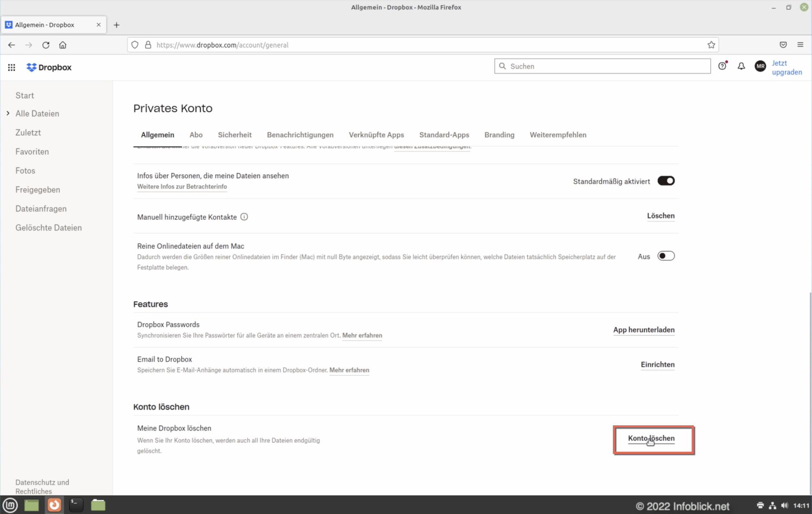
Task: Click App herunterladen for Dropbox Passwords
Action: click(x=644, y=330)
